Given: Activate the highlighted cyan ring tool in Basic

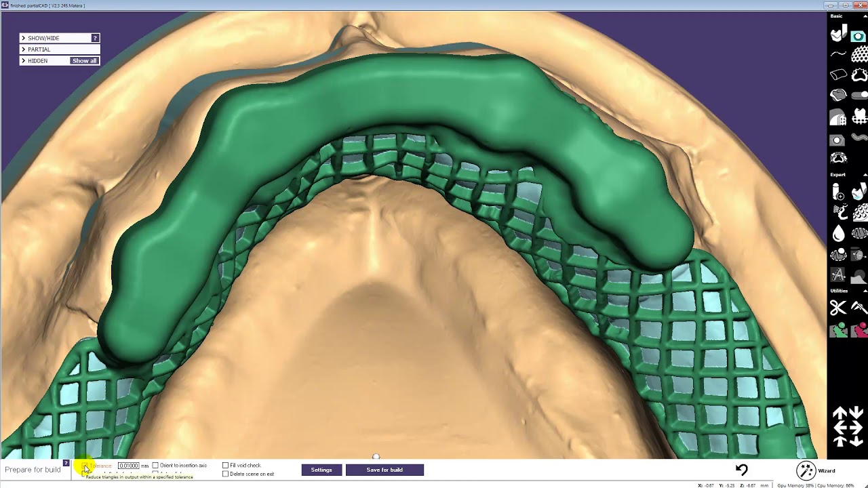Looking at the screenshot, I should pos(859,35).
